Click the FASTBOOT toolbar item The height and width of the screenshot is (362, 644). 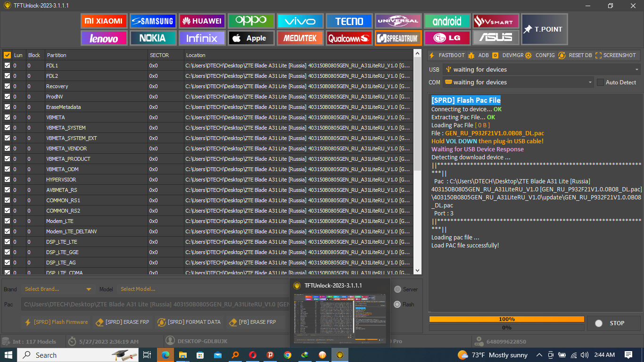(x=446, y=55)
